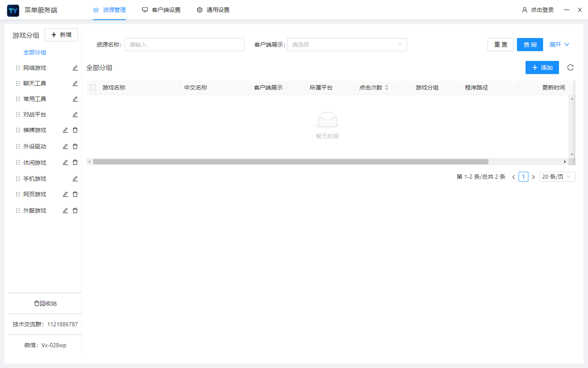Expand more filters with 展开
588x368 pixels.
point(559,45)
